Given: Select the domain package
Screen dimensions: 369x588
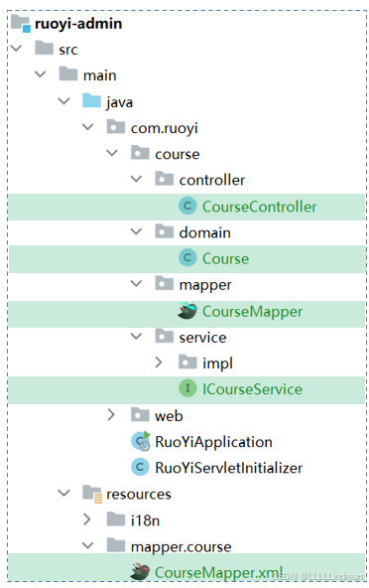Looking at the screenshot, I should pyautogui.click(x=204, y=232).
